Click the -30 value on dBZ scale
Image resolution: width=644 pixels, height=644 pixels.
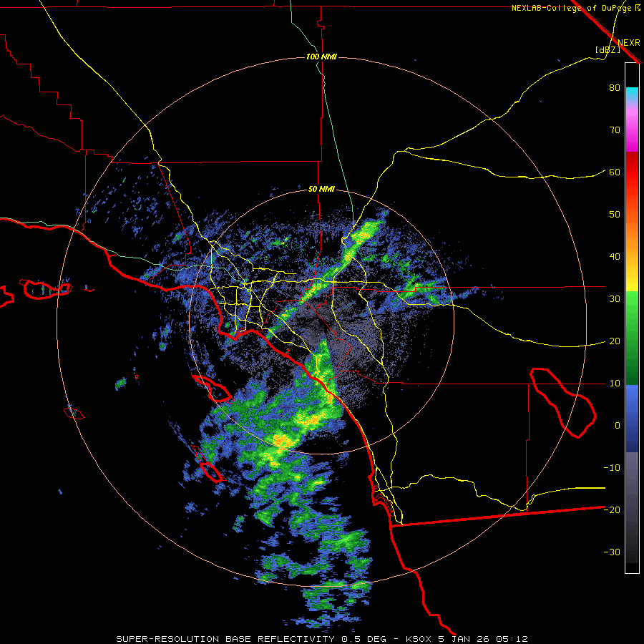coord(612,552)
